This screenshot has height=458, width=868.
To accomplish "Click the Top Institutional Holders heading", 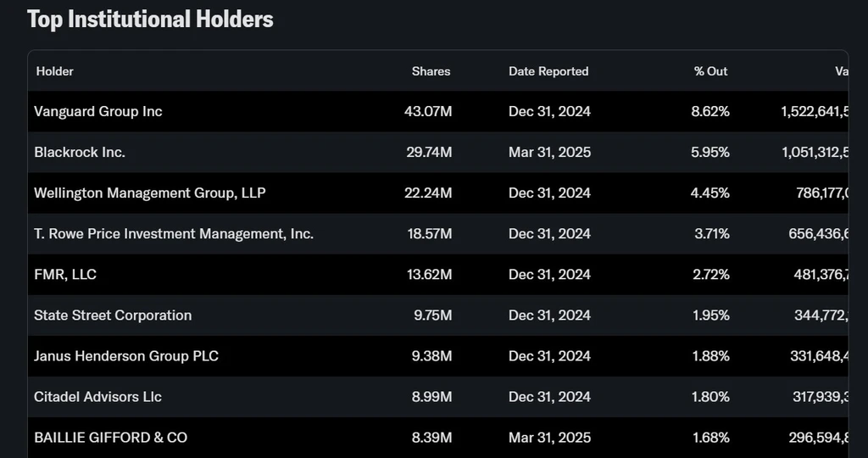I will [150, 19].
